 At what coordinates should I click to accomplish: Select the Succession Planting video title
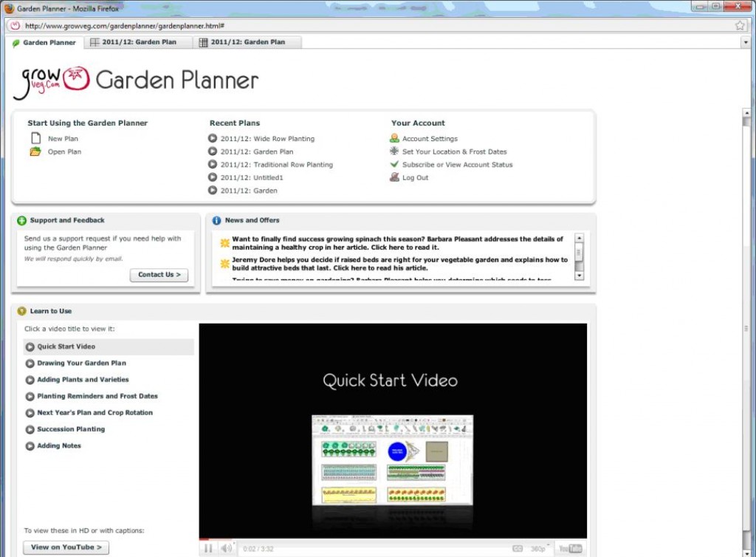tap(71, 429)
